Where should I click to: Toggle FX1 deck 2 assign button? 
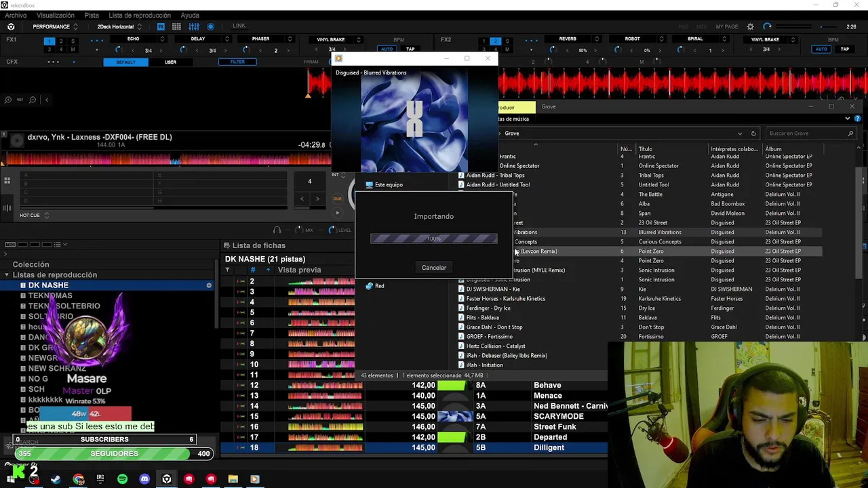[61, 41]
